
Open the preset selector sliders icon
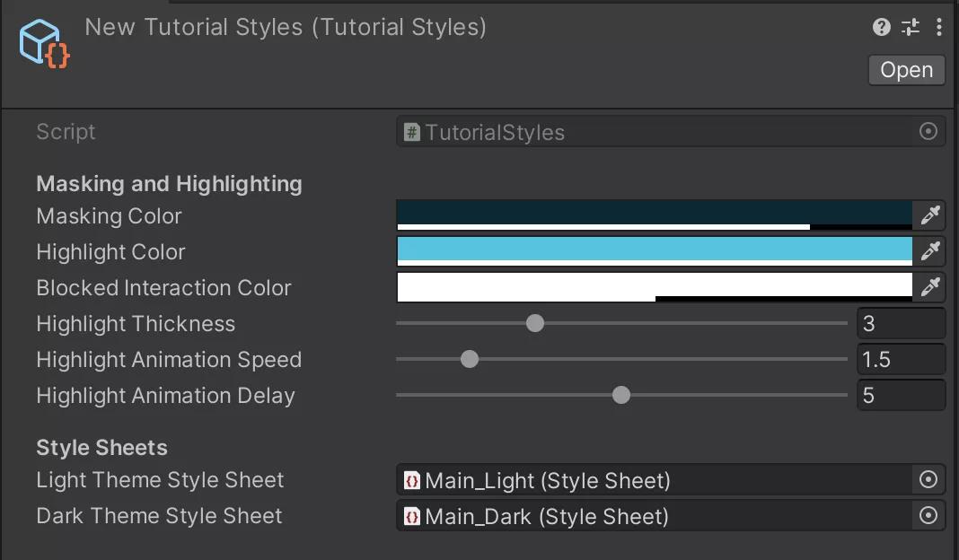911,27
